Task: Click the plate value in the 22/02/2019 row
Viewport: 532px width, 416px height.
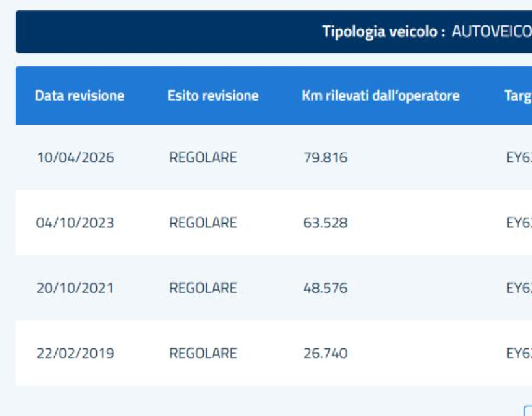Action: 519,354
